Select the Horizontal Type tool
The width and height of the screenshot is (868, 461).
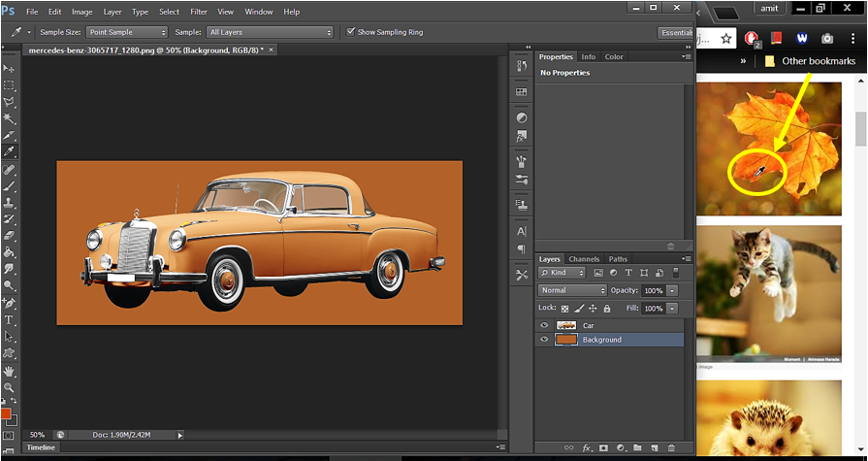[x=9, y=319]
